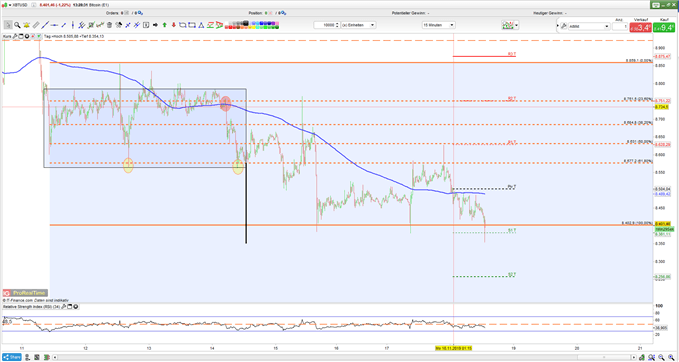The width and height of the screenshot is (679, 362).
Task: Open price chart settings wrench icon
Action: click(14, 36)
